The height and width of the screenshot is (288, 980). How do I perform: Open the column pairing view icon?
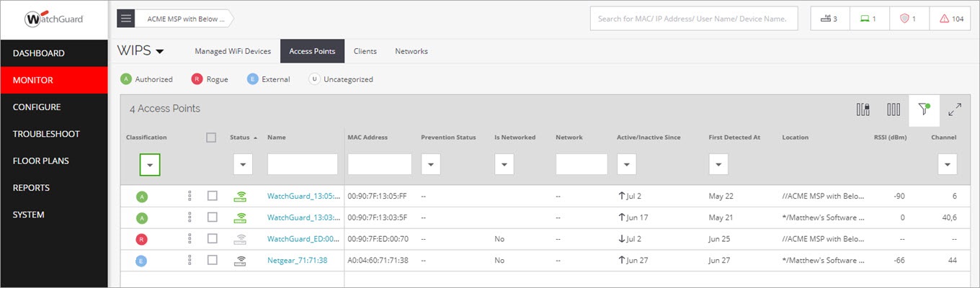point(863,109)
